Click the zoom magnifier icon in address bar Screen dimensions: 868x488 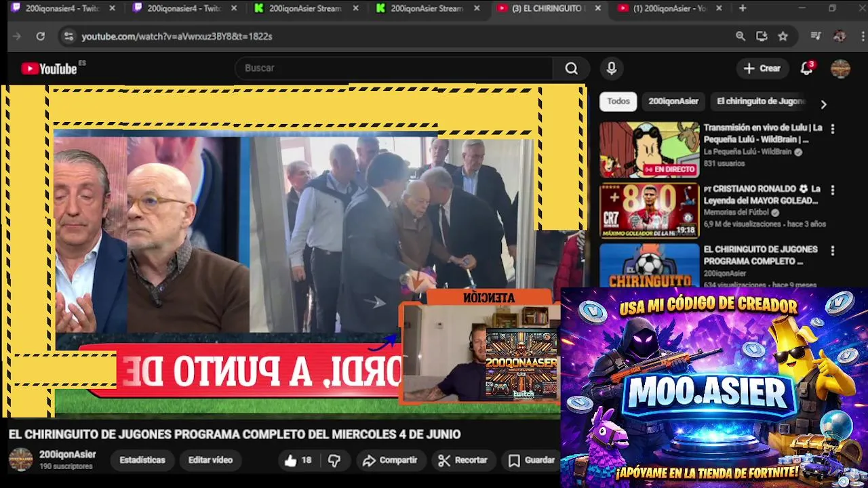click(x=741, y=37)
